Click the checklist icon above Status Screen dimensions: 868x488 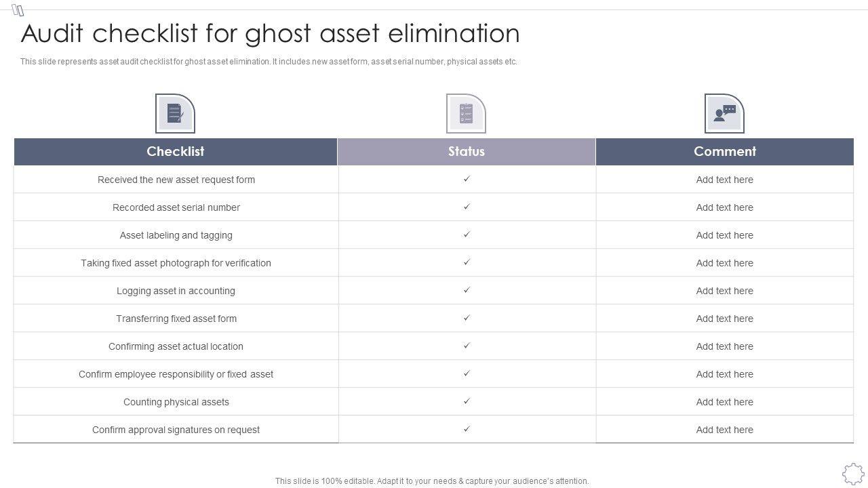coord(466,113)
